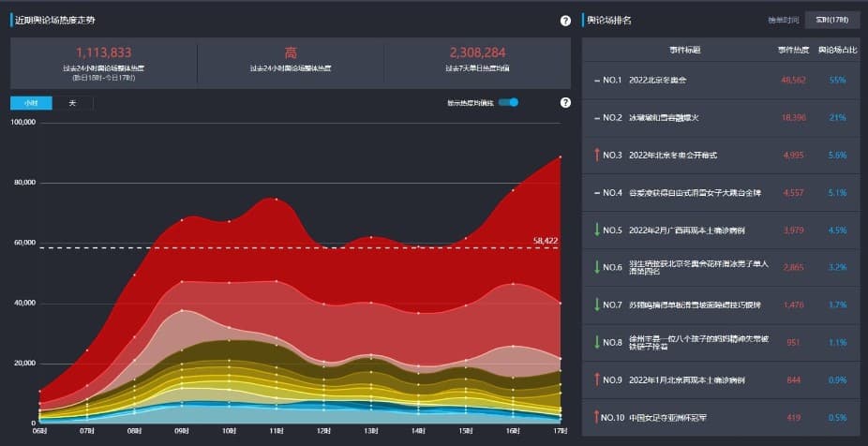Open NO.5 event about 广西 cases
This screenshot has height=446, width=868.
click(x=686, y=230)
